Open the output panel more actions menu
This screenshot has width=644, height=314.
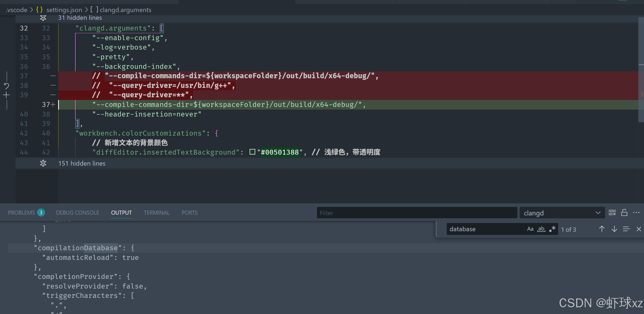[636, 213]
